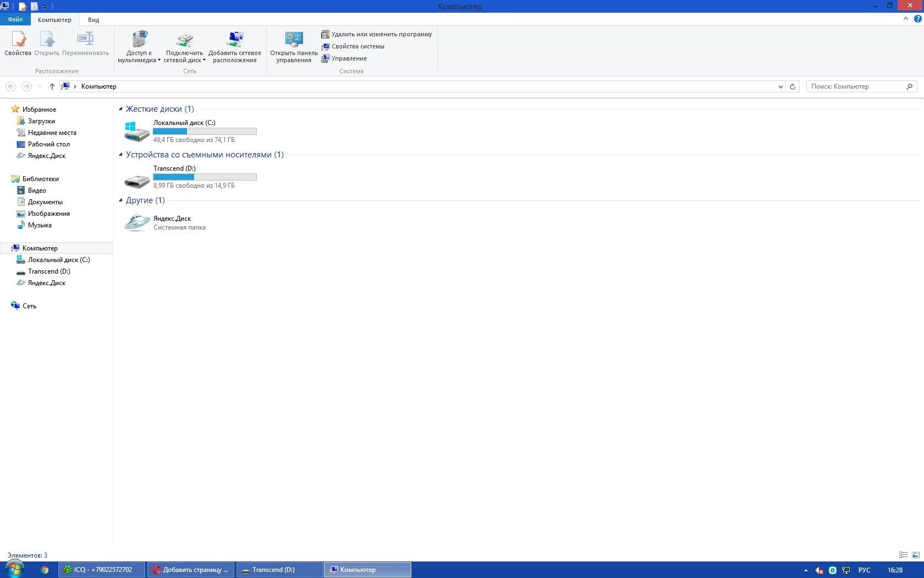Click Map network drive (Подключить сетевой диск)

point(184,47)
